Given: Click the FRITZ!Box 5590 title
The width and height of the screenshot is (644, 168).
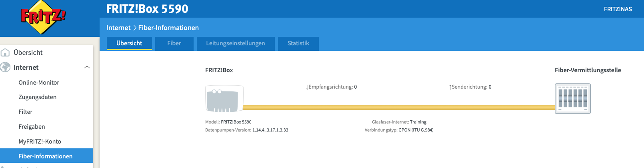Looking at the screenshot, I should [147, 9].
